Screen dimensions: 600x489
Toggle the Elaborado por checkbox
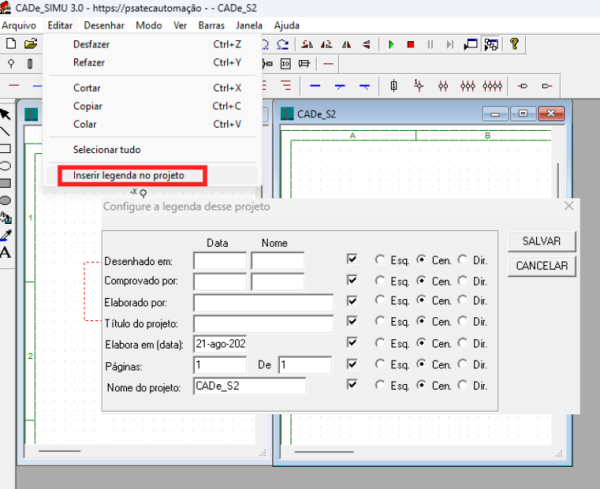(352, 301)
